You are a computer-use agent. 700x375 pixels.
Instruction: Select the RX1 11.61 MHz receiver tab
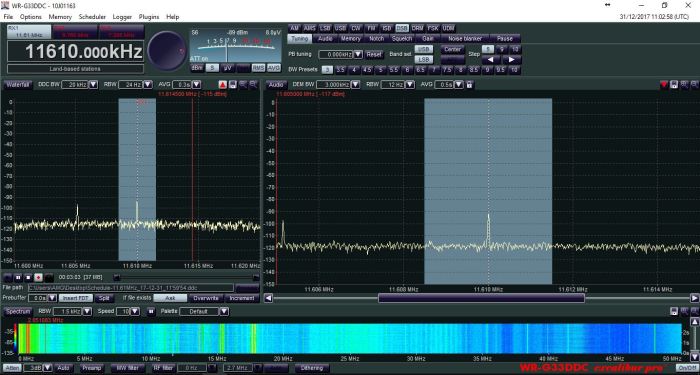pyautogui.click(x=29, y=32)
